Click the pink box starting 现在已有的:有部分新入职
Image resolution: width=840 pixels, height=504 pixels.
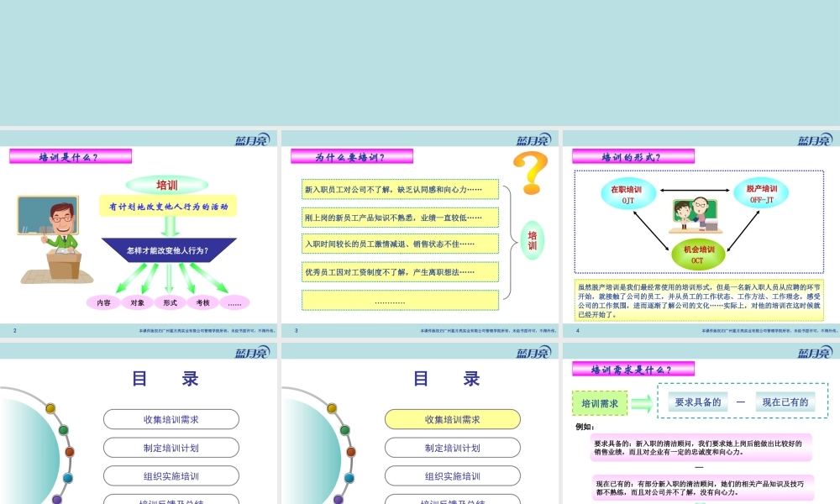(x=703, y=488)
